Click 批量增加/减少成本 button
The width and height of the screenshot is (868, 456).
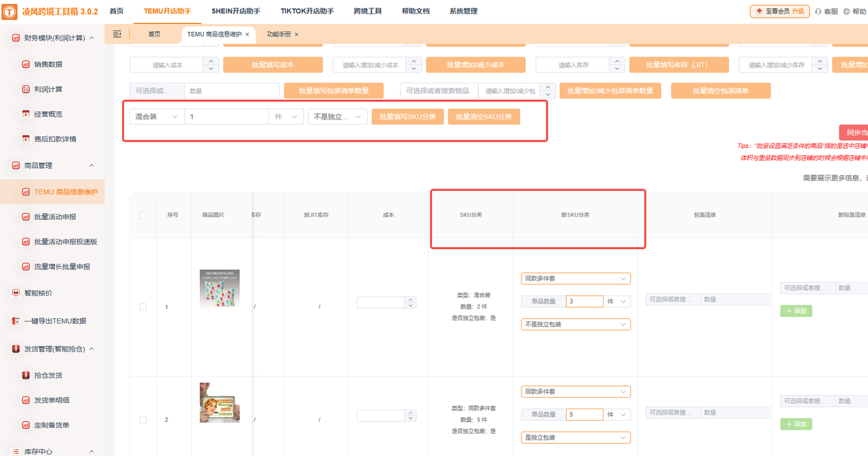[476, 64]
